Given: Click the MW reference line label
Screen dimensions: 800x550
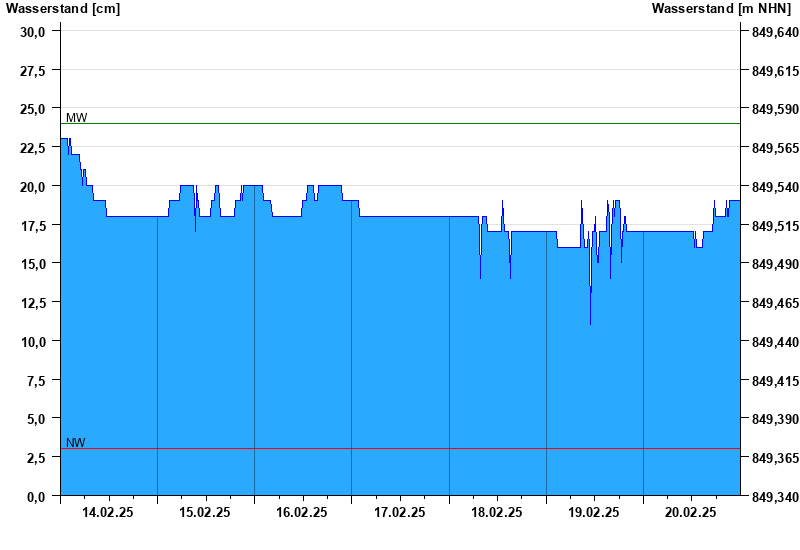Looking at the screenshot, I should (77, 117).
